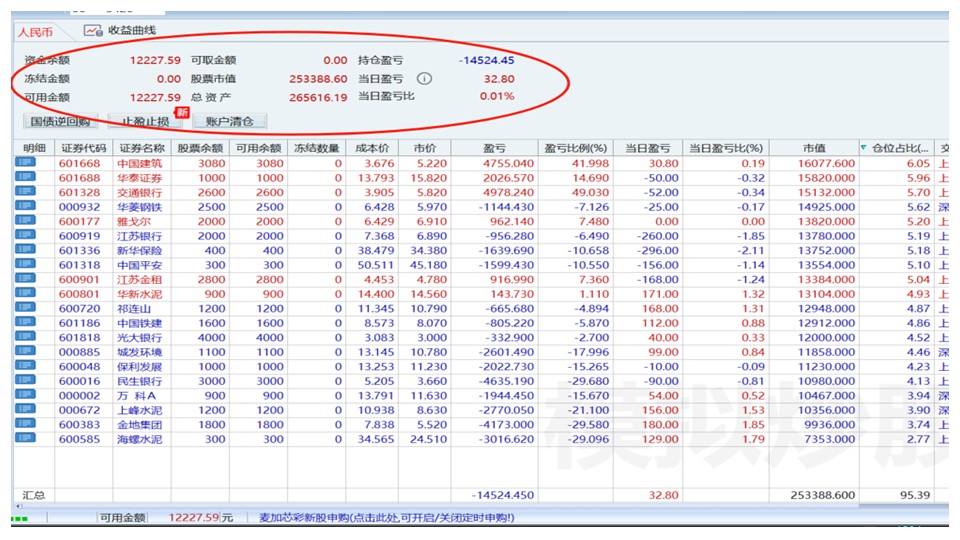Open details icon for 金地集团 row
The height and width of the screenshot is (540, 960).
(x=25, y=423)
